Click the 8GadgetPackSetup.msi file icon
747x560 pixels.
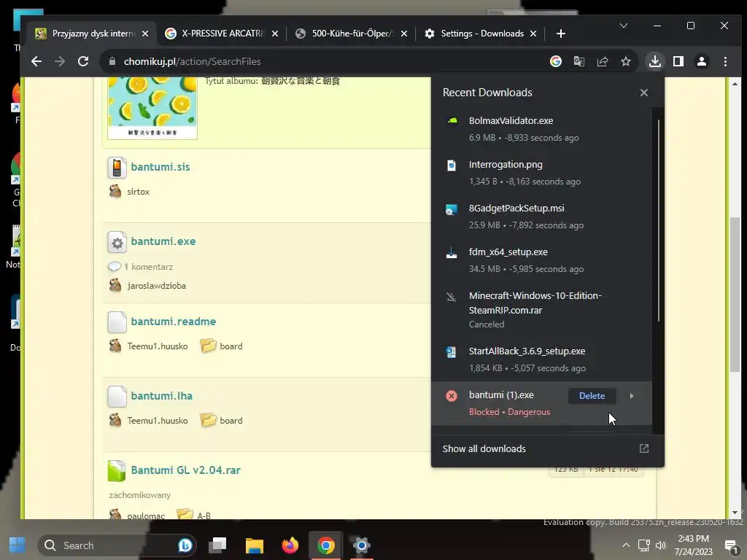[x=451, y=209]
